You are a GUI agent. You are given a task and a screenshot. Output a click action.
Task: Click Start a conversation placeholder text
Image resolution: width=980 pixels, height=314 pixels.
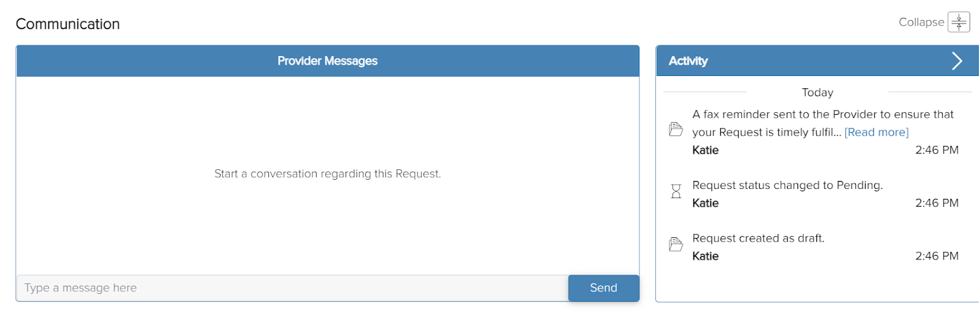pyautogui.click(x=328, y=174)
